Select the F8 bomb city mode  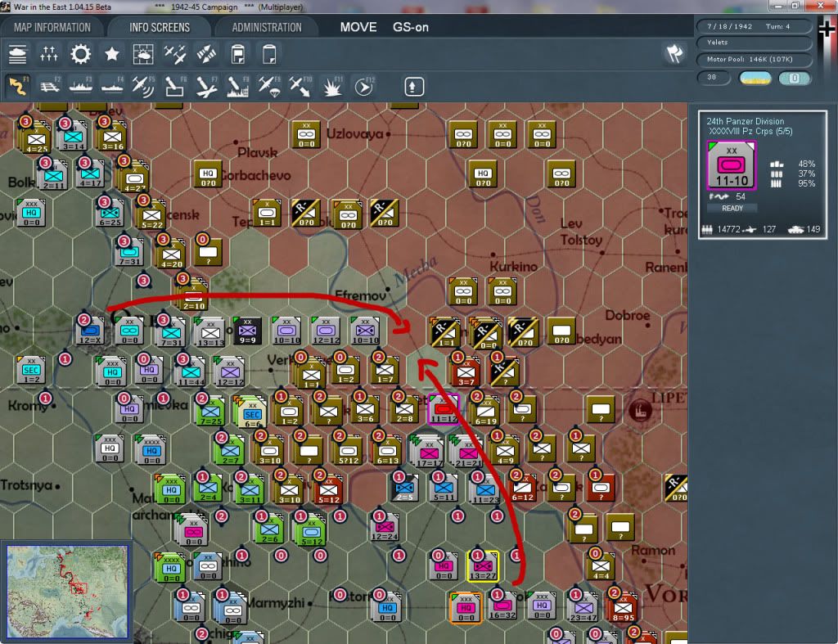tap(238, 87)
